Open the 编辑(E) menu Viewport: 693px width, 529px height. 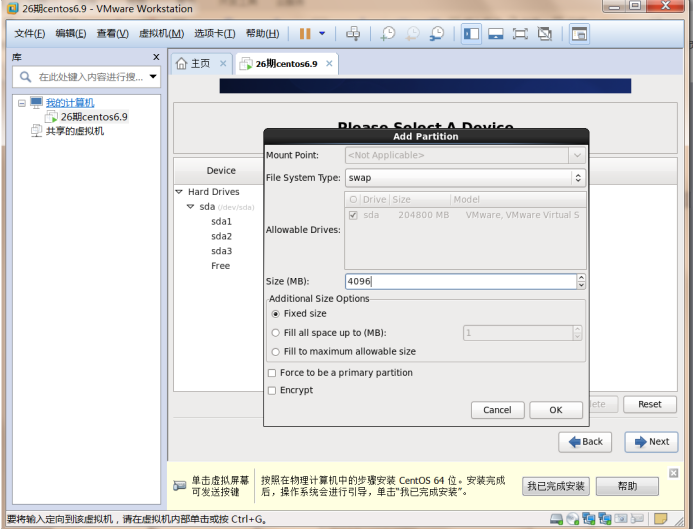(x=71, y=34)
